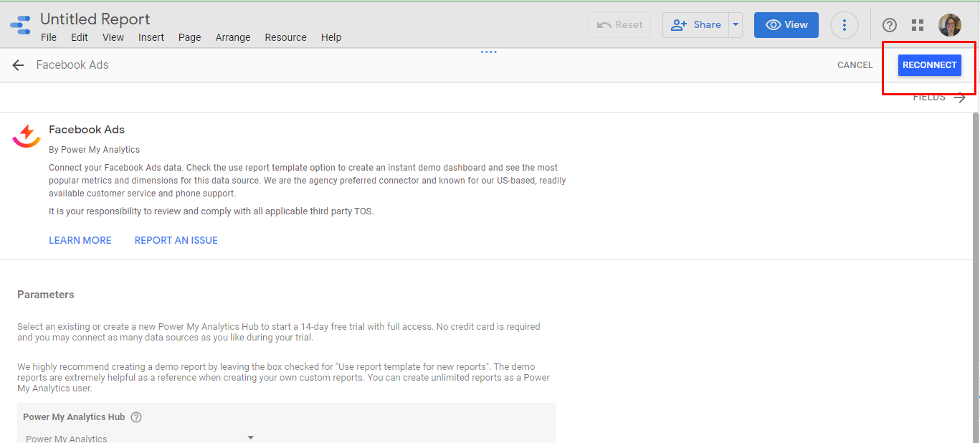Viewport: 980px width, 443px height.
Task: Open the Google apps grid icon
Action: coord(918,25)
